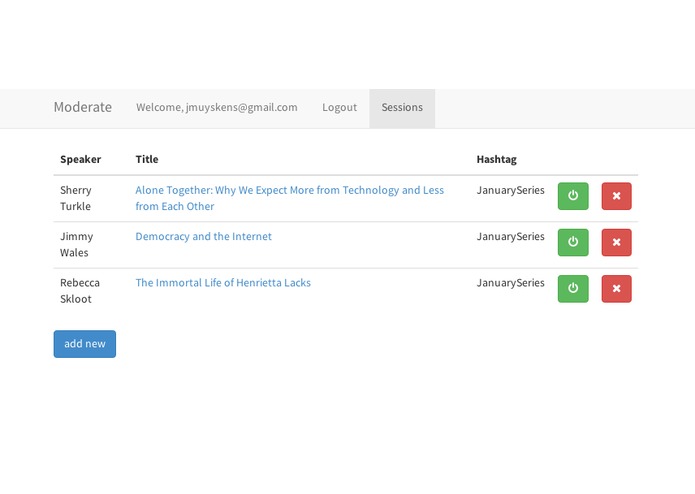Click the Moderate brand link
The width and height of the screenshot is (695, 494).
click(83, 107)
